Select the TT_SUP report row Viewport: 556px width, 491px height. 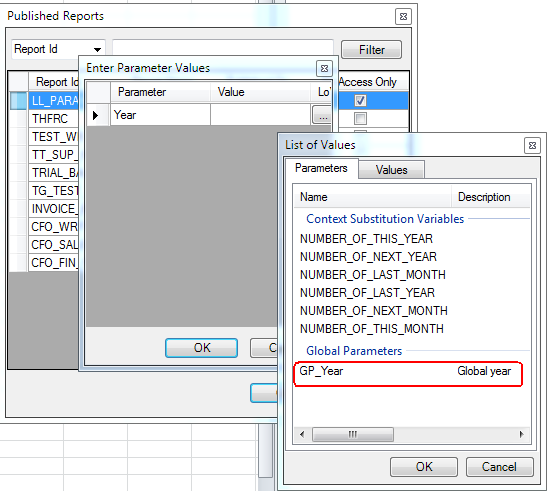coord(54,155)
